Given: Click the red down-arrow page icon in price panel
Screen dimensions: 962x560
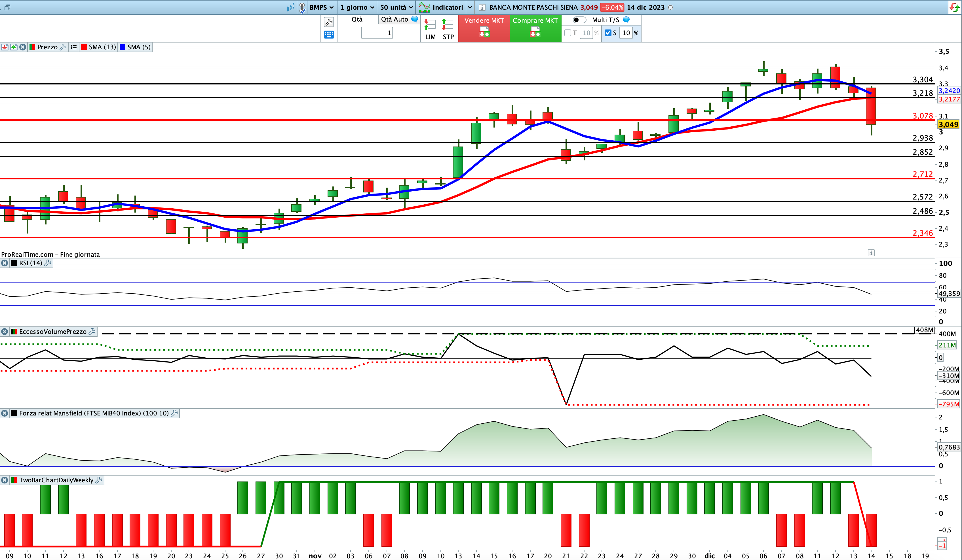Looking at the screenshot, I should click(x=5, y=47).
